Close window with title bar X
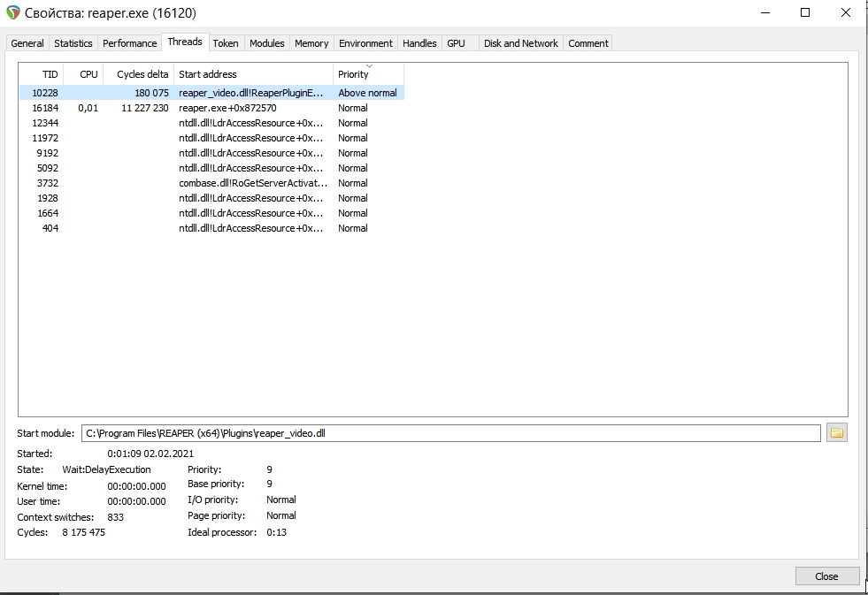Viewport: 868px width, 595px height. [845, 12]
